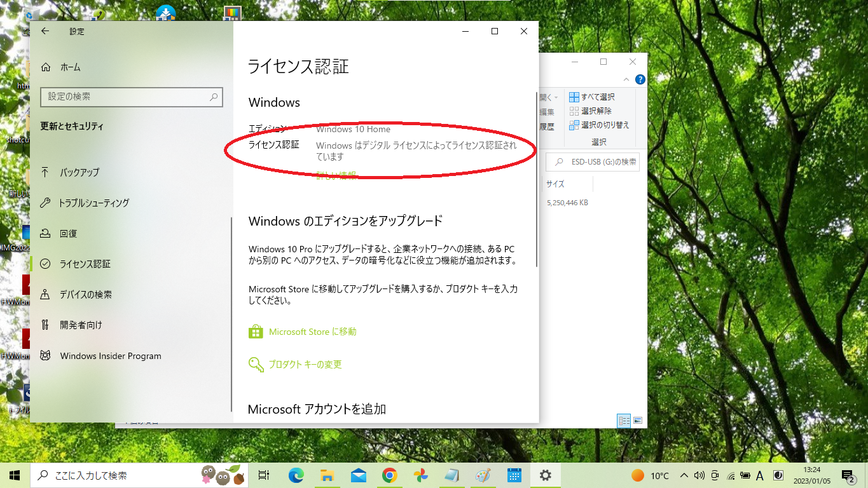
Task: Open the volume control in tray
Action: pyautogui.click(x=699, y=475)
